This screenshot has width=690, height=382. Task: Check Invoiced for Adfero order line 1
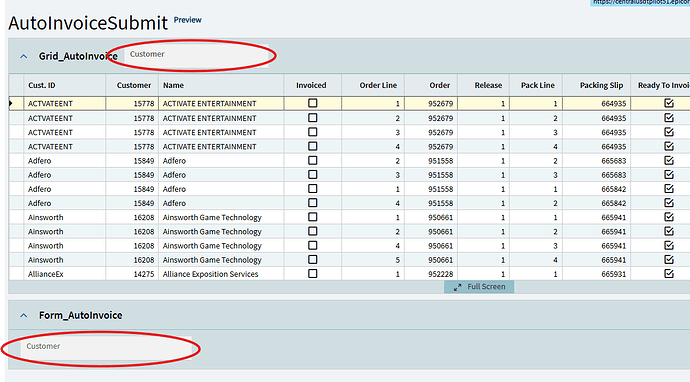tap(312, 189)
